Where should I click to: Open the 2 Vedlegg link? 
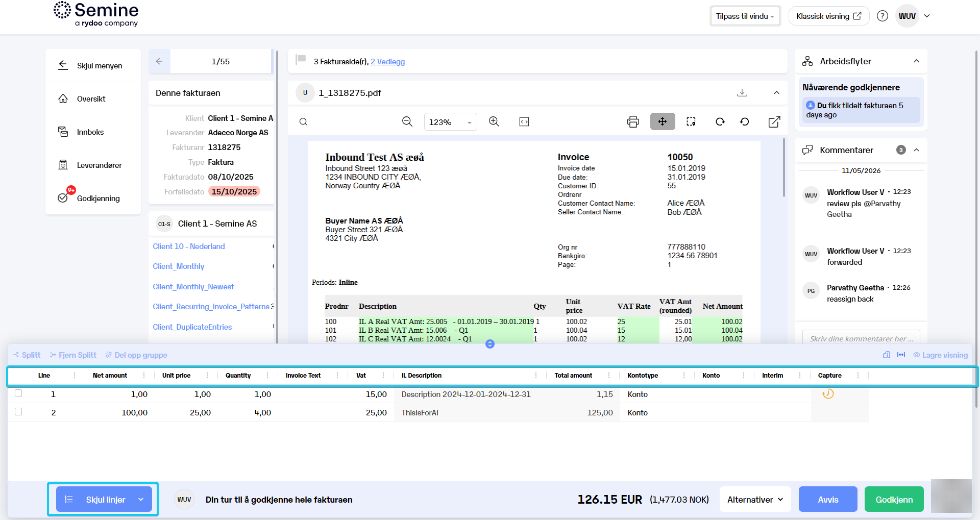click(x=387, y=62)
